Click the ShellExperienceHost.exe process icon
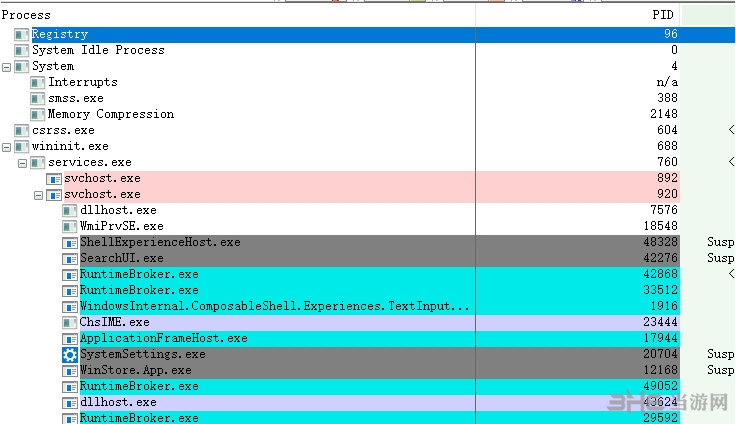Image resolution: width=736 pixels, height=424 pixels. click(x=70, y=242)
